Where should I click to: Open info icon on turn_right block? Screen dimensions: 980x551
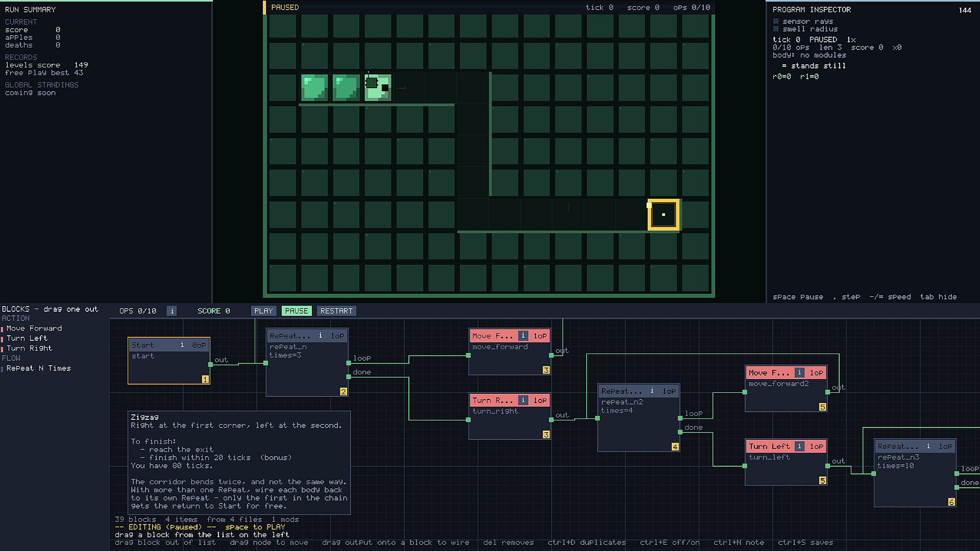coord(523,400)
